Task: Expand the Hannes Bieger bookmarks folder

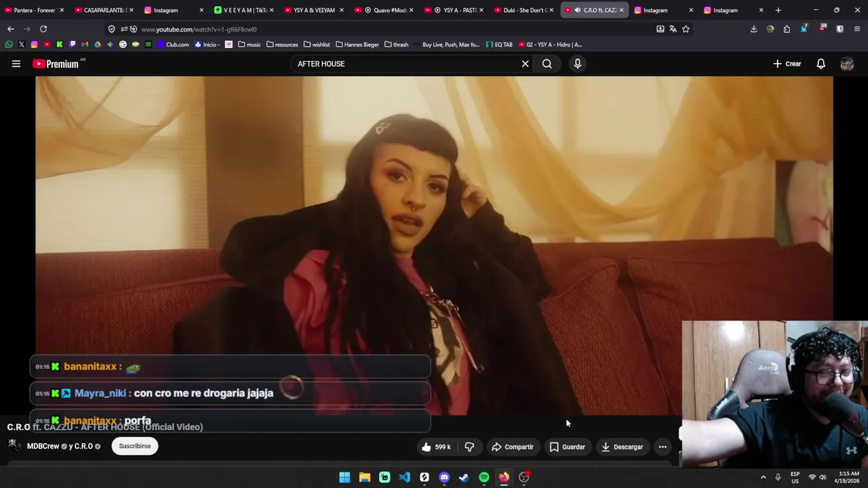Action: (x=357, y=45)
